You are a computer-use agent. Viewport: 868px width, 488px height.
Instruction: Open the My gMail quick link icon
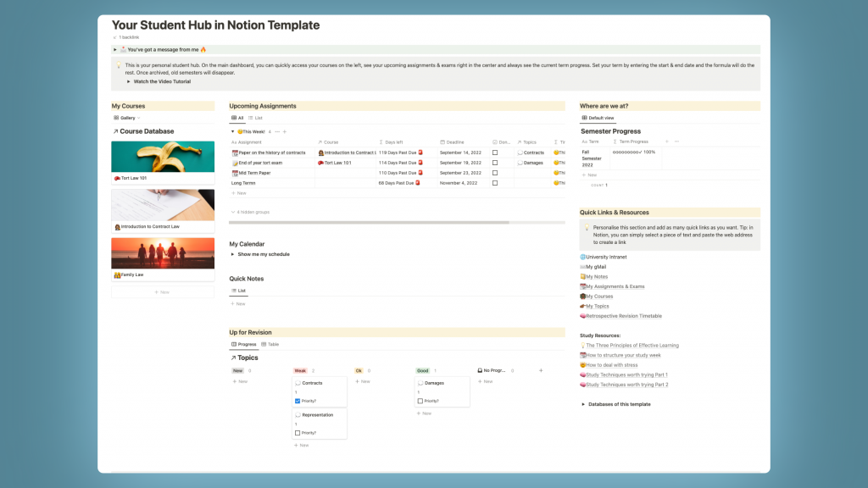[x=582, y=267]
